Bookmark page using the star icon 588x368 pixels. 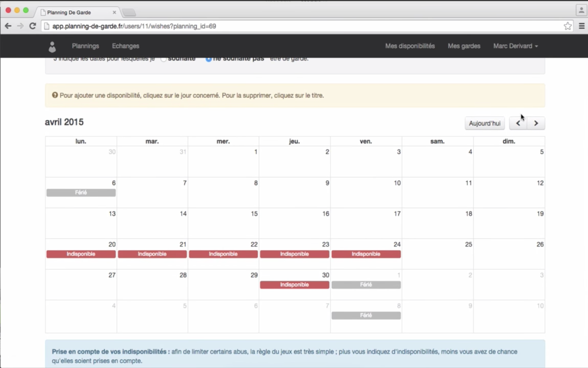tap(567, 26)
